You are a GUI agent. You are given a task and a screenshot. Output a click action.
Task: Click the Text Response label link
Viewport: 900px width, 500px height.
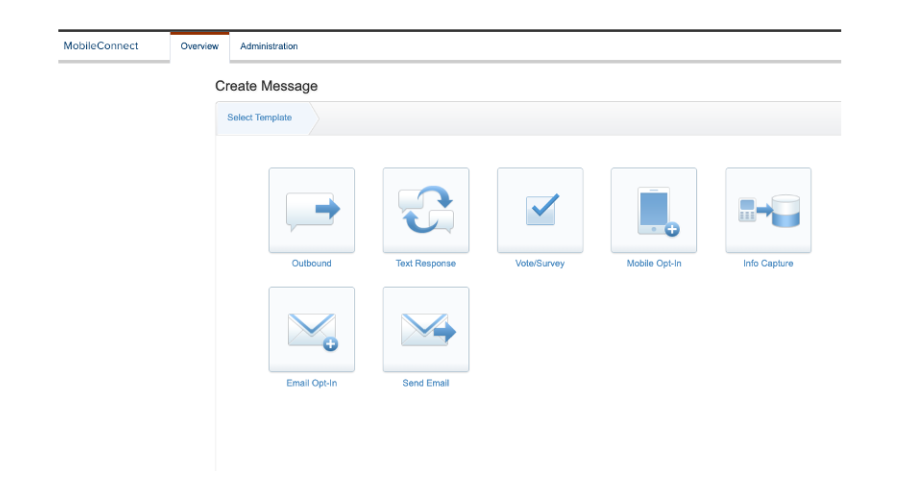click(426, 263)
